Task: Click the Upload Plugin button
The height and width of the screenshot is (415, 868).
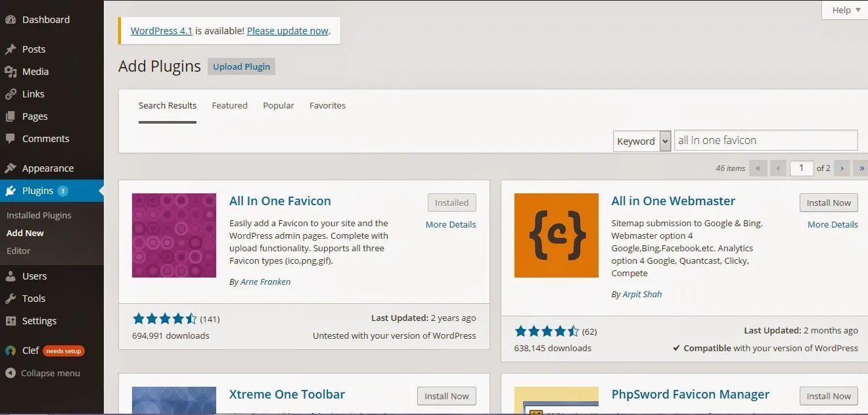Action: click(x=242, y=66)
